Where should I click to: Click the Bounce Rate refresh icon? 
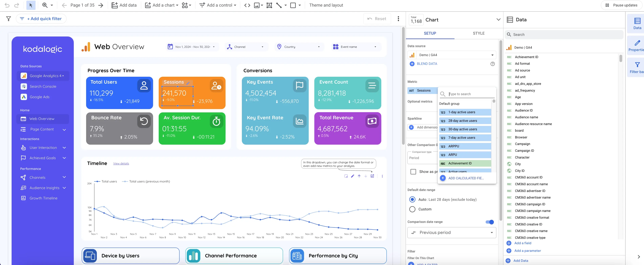[144, 121]
